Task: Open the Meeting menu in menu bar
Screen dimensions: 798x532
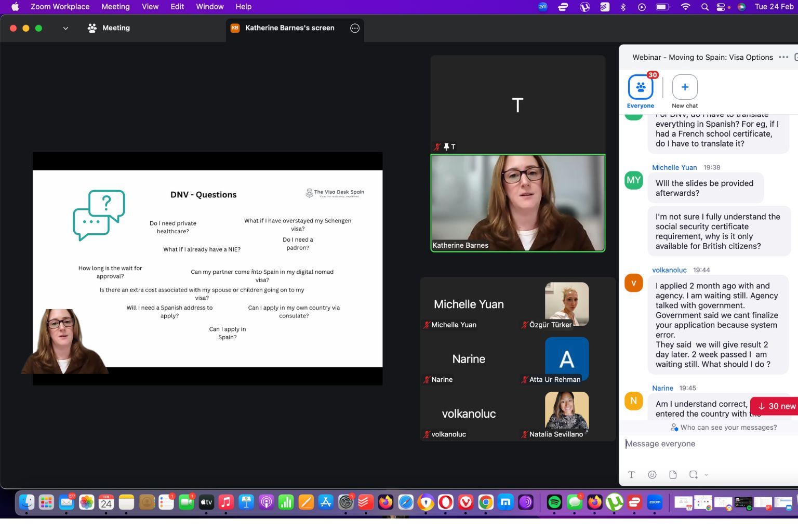Action: pos(115,7)
